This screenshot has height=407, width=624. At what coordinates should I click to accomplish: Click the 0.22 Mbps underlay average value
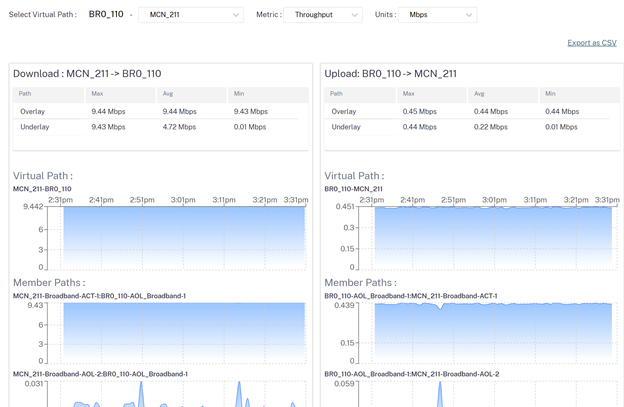coord(491,127)
